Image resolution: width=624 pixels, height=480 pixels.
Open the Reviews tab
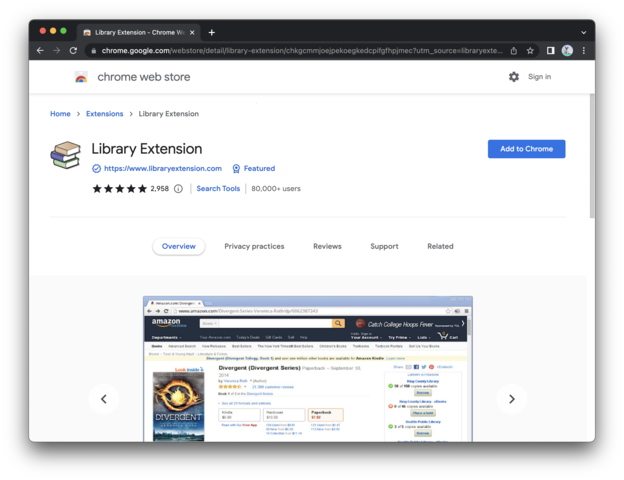(327, 246)
